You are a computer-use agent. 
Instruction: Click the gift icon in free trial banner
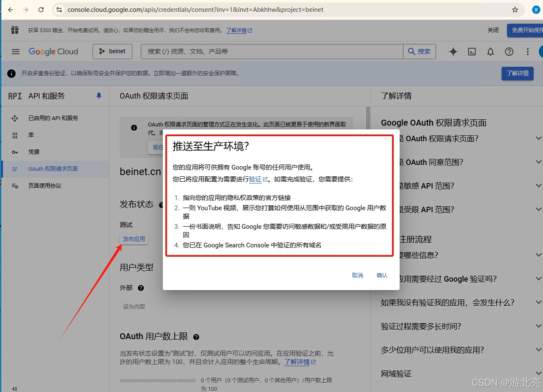[x=15, y=30]
